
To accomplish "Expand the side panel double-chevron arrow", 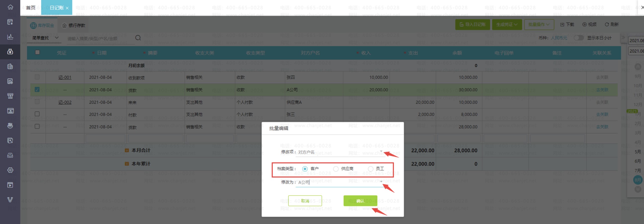I will click(623, 38).
